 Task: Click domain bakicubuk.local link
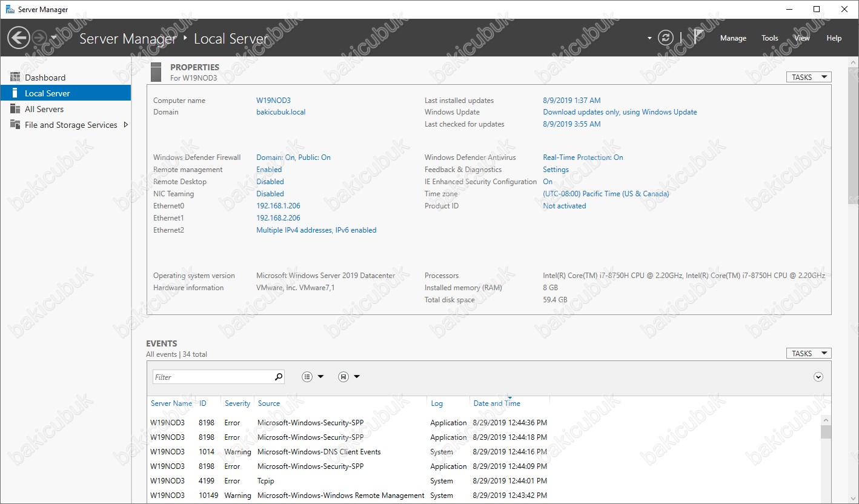pyautogui.click(x=281, y=112)
